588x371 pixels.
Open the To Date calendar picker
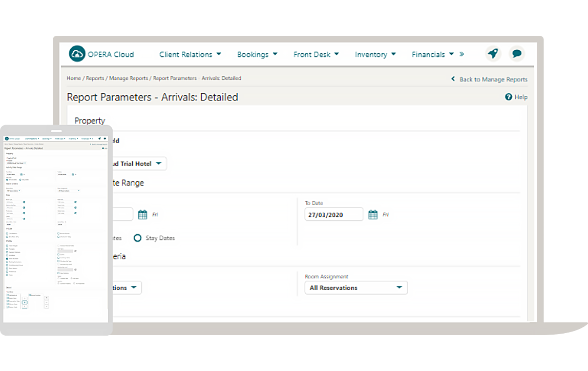(x=373, y=215)
